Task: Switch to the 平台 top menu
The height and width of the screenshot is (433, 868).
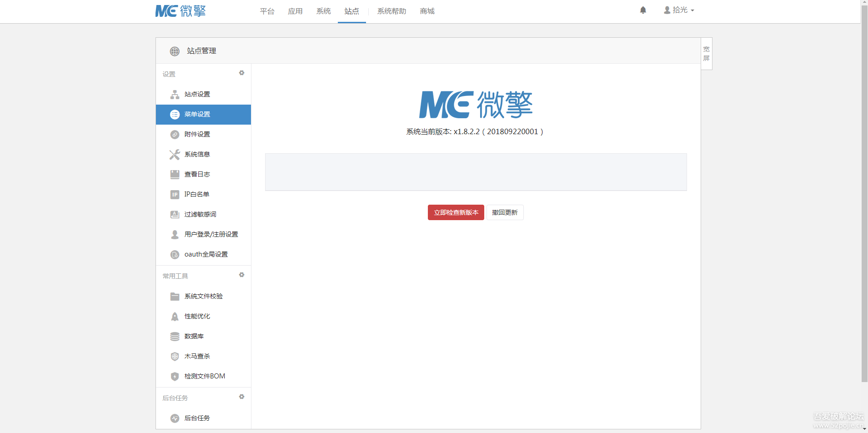Action: pyautogui.click(x=267, y=11)
